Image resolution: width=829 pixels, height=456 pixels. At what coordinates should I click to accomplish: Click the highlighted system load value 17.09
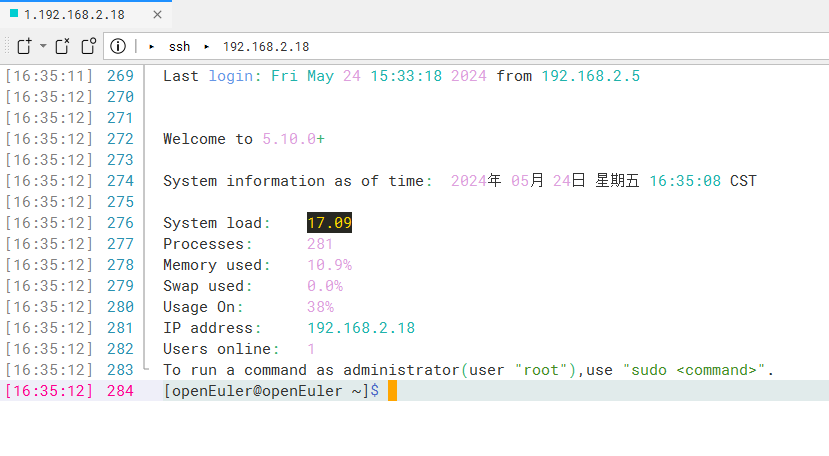(x=329, y=223)
